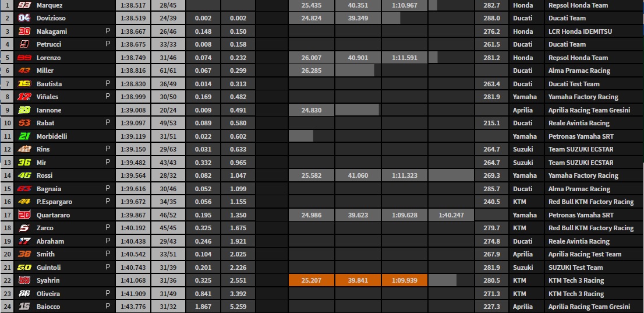Viewport: 644px width, 313px height.
Task: Click Rossi's number 46 badge
Action: pos(24,175)
